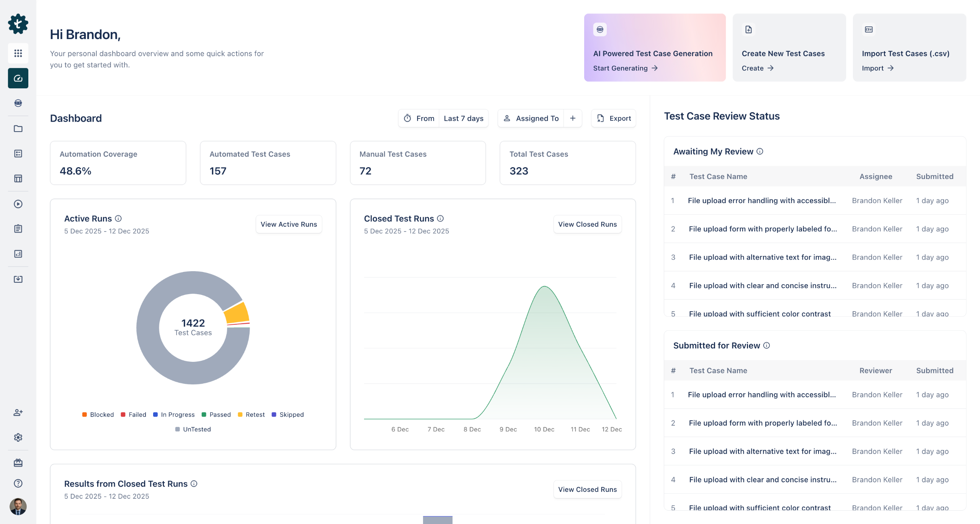Toggle the Passed legend series
The height and width of the screenshot is (524, 980).
216,415
